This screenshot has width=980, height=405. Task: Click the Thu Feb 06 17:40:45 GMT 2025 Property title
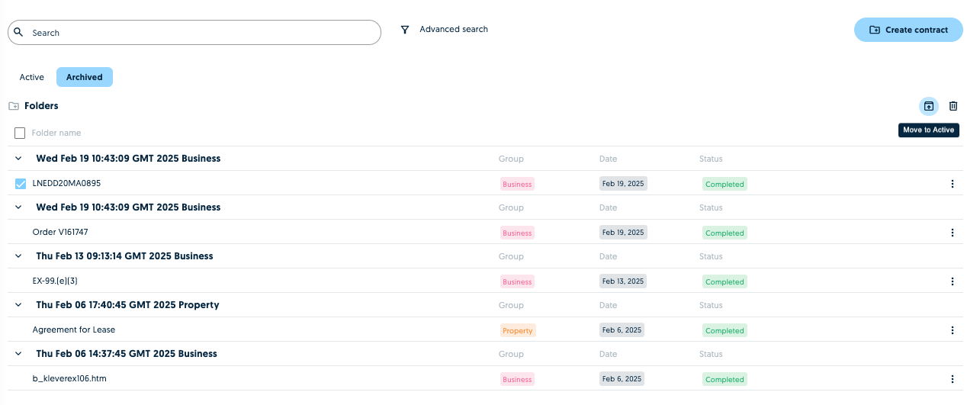[x=127, y=305]
